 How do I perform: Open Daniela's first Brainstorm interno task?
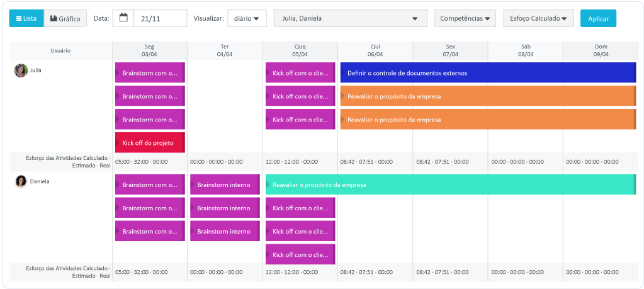(225, 184)
